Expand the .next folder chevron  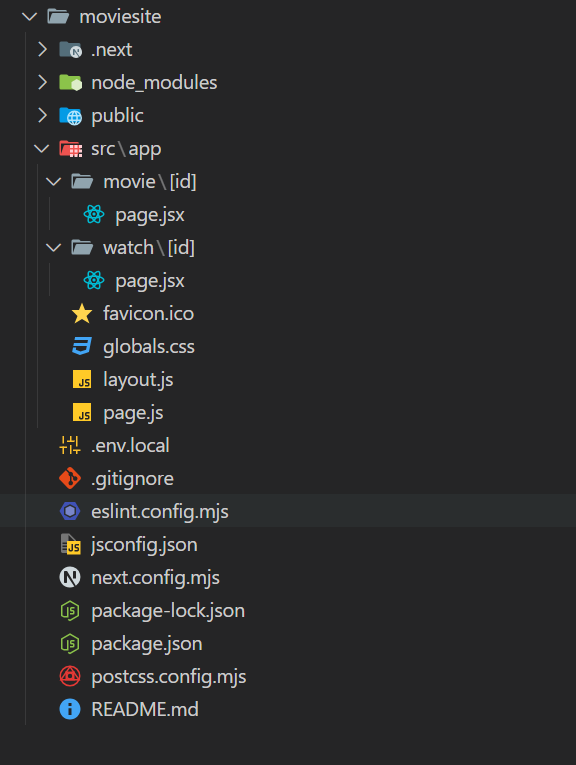point(42,49)
